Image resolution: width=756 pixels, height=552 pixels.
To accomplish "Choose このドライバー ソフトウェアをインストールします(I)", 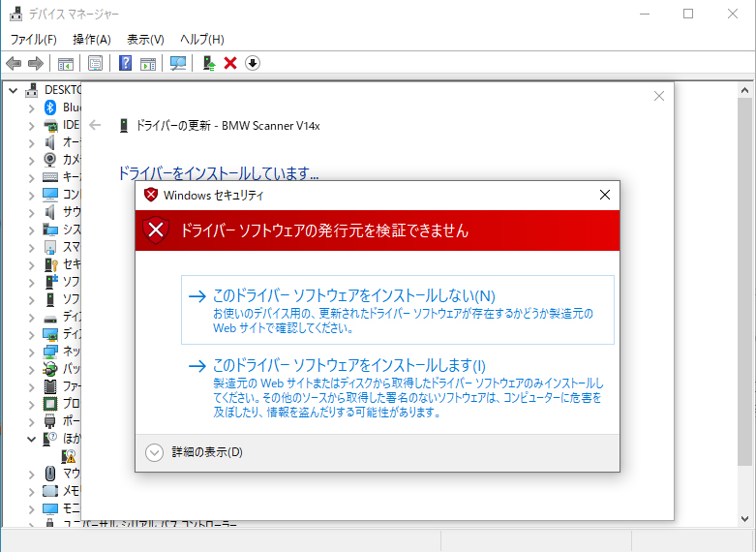I will pos(397,388).
